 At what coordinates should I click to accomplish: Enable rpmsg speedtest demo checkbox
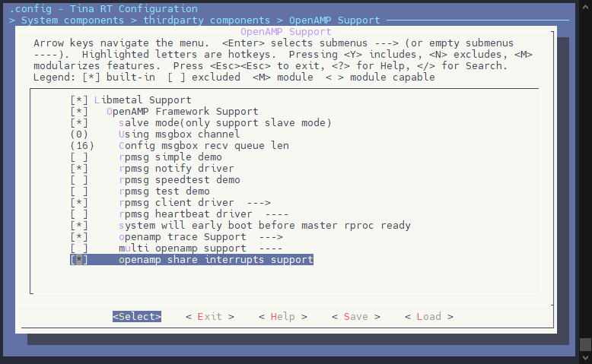79,179
